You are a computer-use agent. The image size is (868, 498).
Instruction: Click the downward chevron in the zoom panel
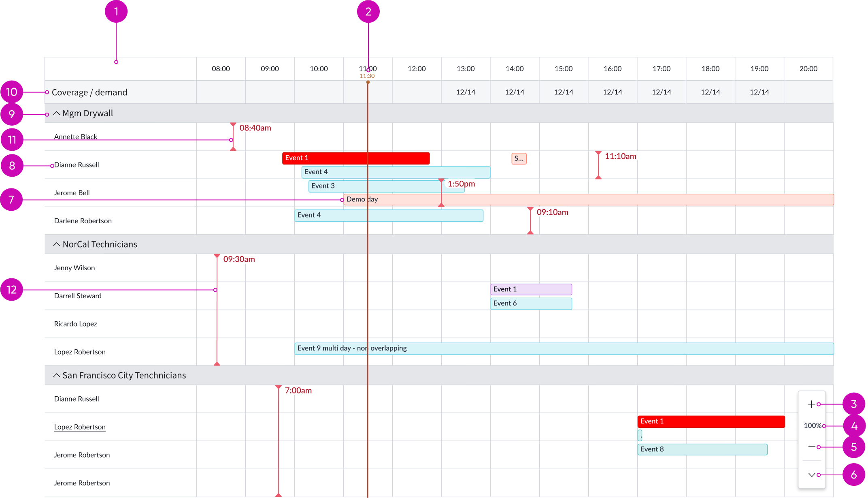pos(812,474)
